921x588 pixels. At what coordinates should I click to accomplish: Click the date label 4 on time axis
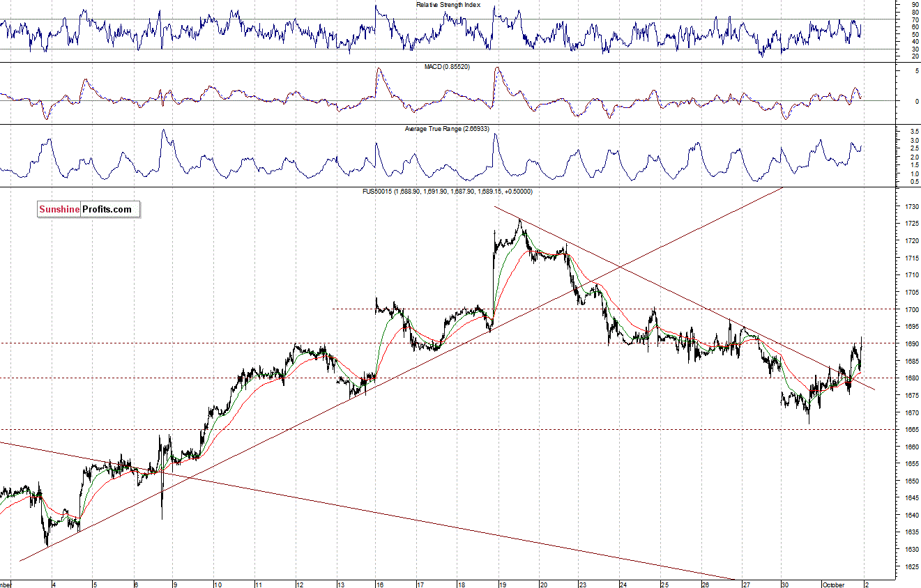tap(52, 584)
